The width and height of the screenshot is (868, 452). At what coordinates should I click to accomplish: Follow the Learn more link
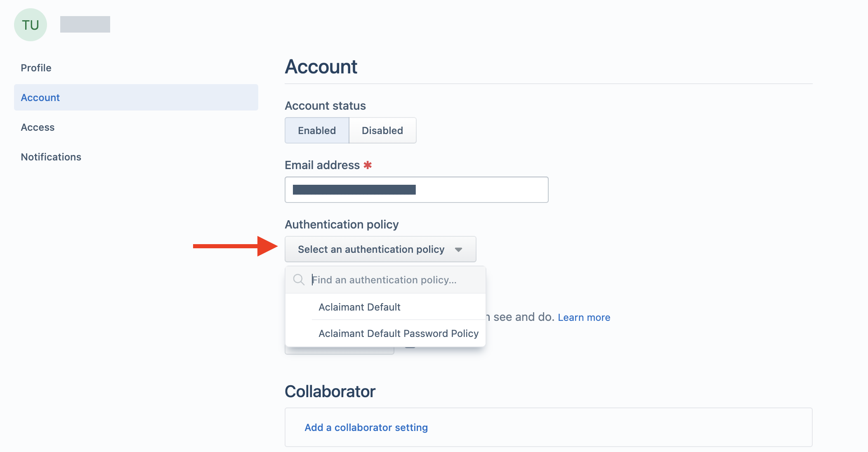[x=584, y=317]
